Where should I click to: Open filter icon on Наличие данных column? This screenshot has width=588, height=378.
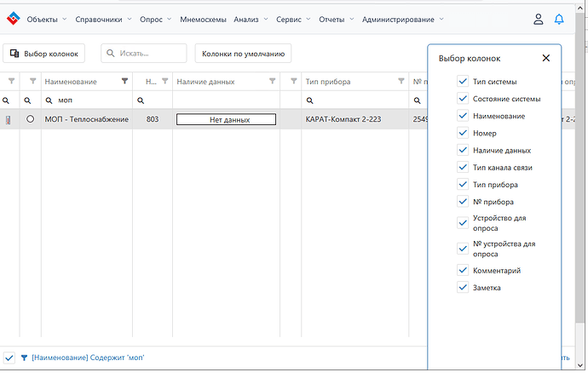pos(273,81)
